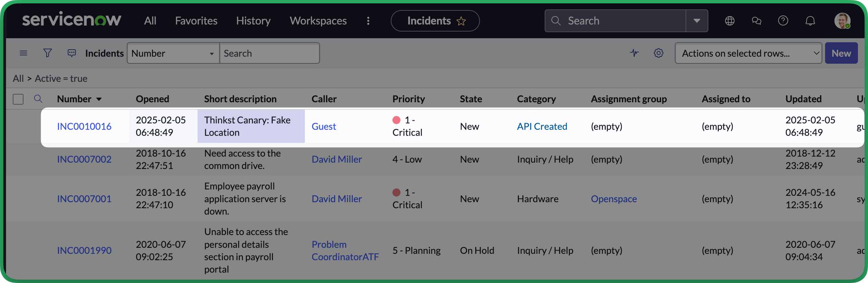Click the 4 - Low priority cell
Image resolution: width=868 pixels, height=283 pixels.
[x=407, y=159]
